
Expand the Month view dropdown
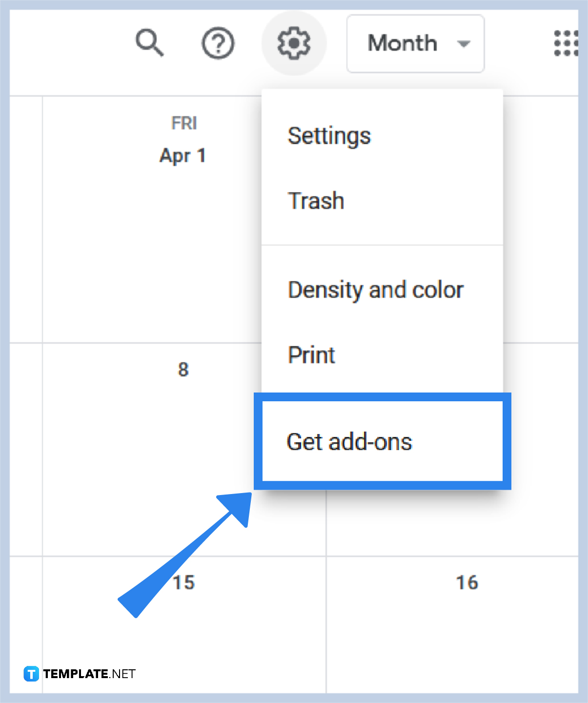tap(415, 43)
